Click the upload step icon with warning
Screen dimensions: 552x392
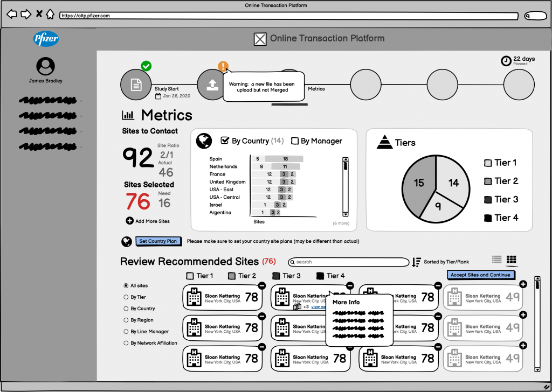[212, 85]
